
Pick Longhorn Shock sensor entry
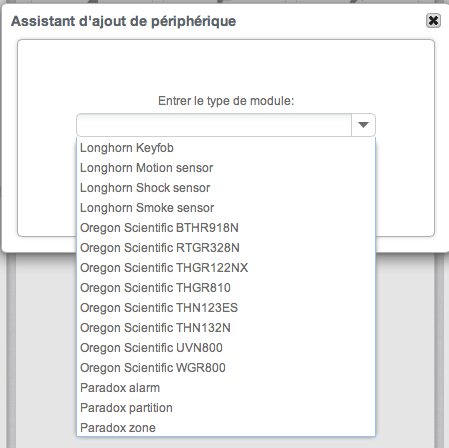(226, 188)
